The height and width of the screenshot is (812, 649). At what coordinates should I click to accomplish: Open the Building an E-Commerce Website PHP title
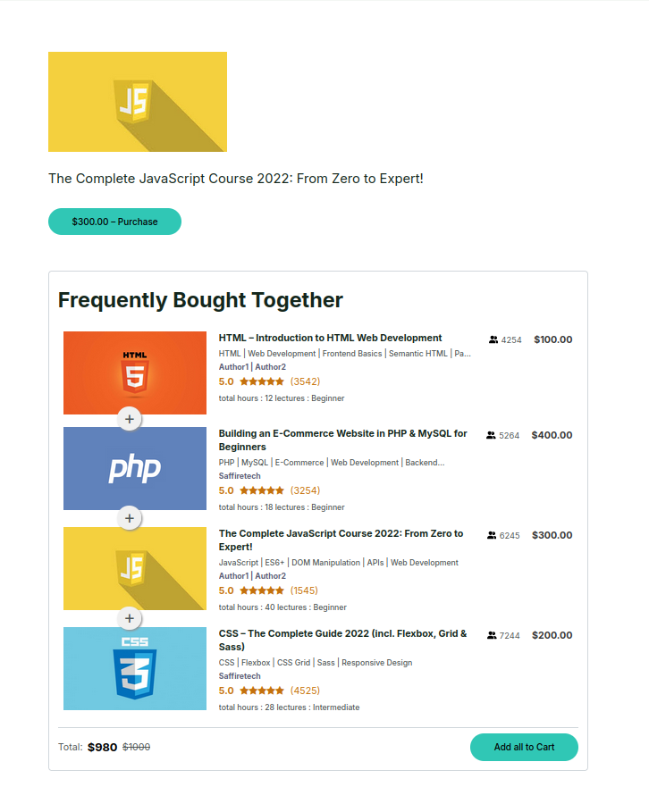342,439
